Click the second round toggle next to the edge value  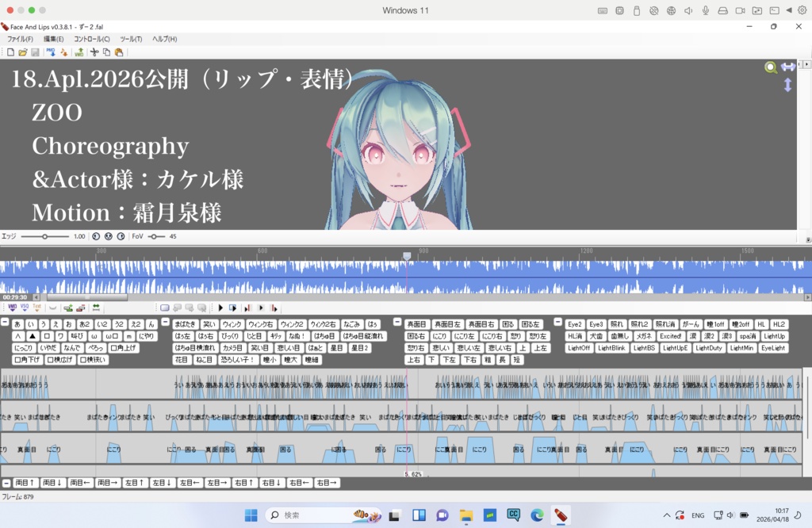click(108, 236)
